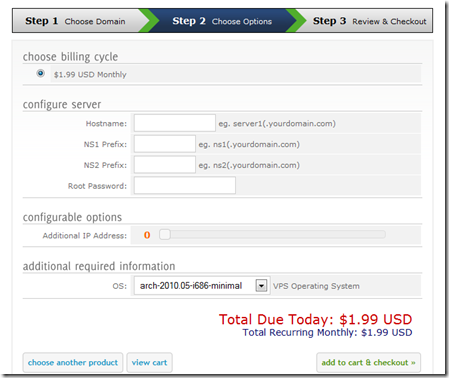Click the 'OS:' label
This screenshot has width=449, height=378.
tap(120, 286)
